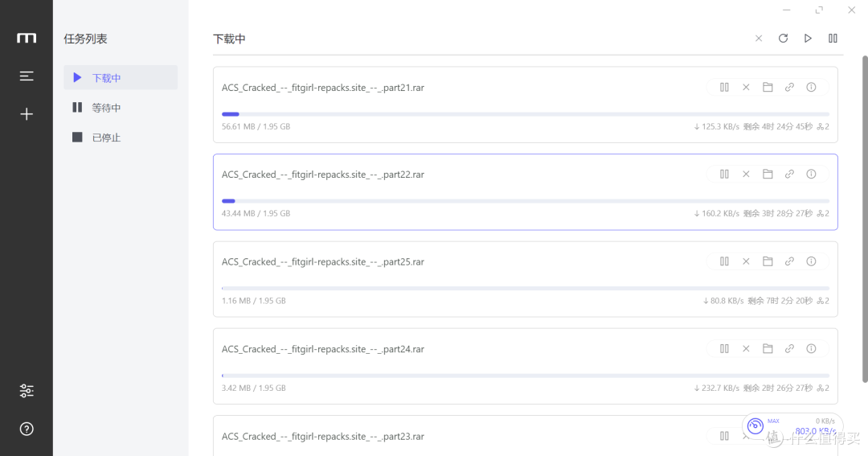Select 已停止 stopped tab
868x456 pixels.
(121, 138)
